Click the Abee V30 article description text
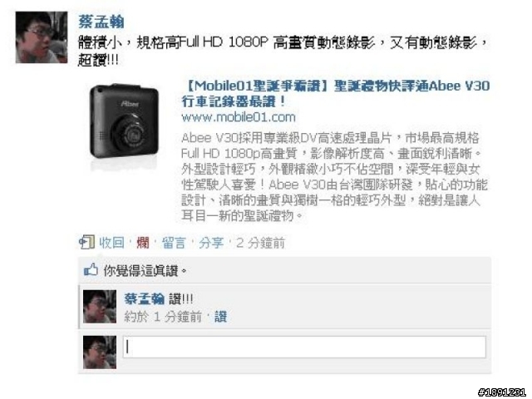 pyautogui.click(x=334, y=177)
